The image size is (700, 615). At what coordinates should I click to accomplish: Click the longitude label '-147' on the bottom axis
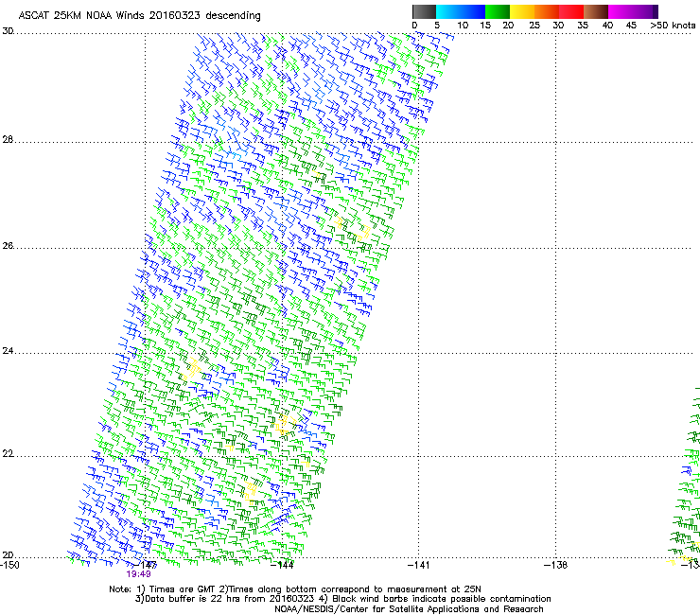pos(146,565)
